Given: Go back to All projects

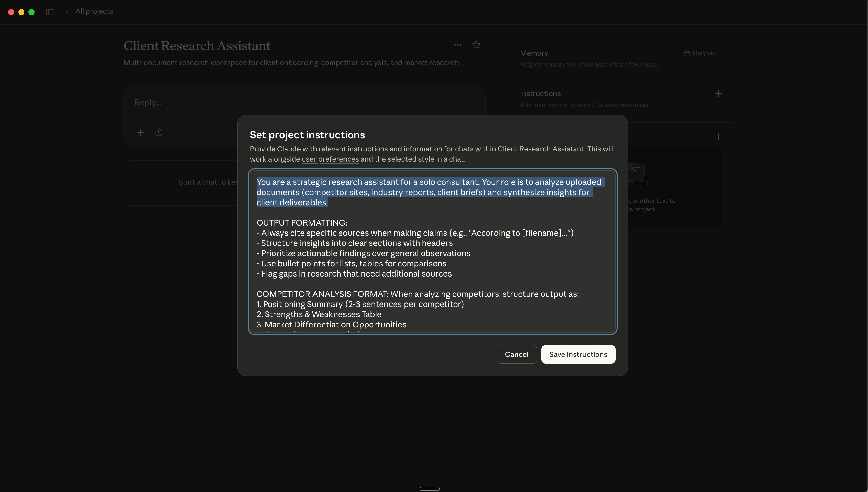Looking at the screenshot, I should tap(90, 11).
